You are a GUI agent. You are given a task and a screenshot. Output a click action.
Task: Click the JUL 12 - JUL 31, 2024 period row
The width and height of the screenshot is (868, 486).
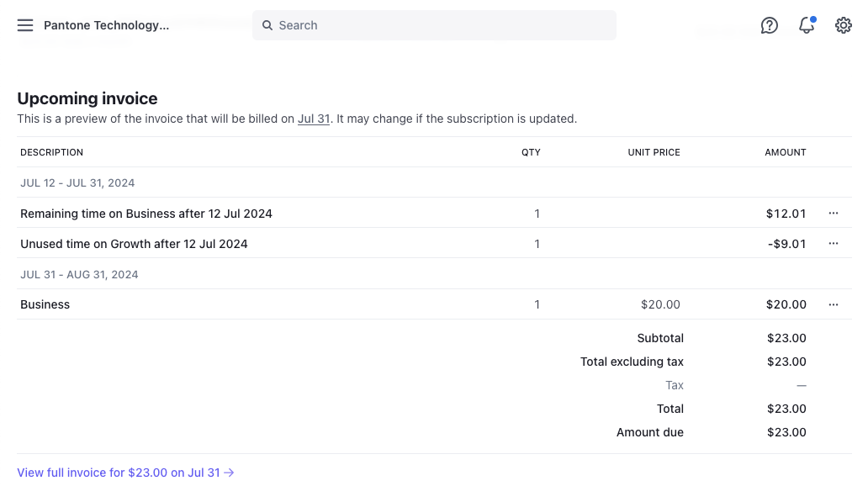77,182
